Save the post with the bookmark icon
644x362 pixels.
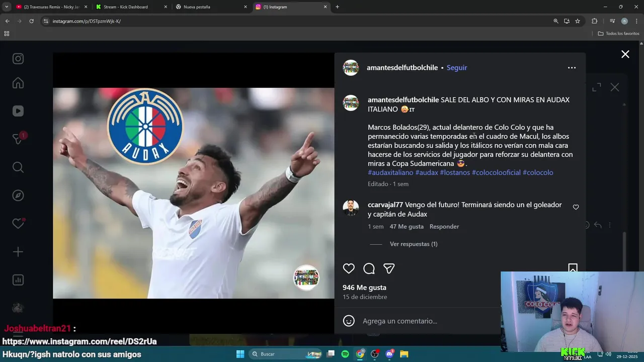(x=573, y=268)
